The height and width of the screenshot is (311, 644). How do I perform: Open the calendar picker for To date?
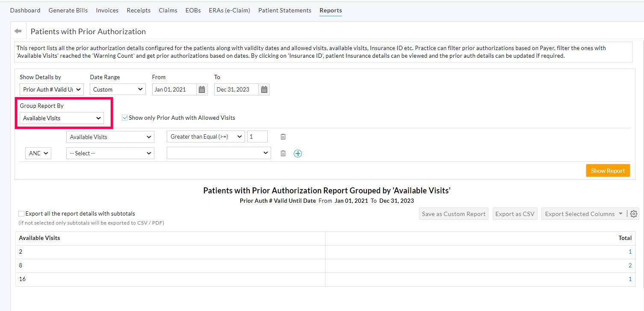pyautogui.click(x=264, y=89)
